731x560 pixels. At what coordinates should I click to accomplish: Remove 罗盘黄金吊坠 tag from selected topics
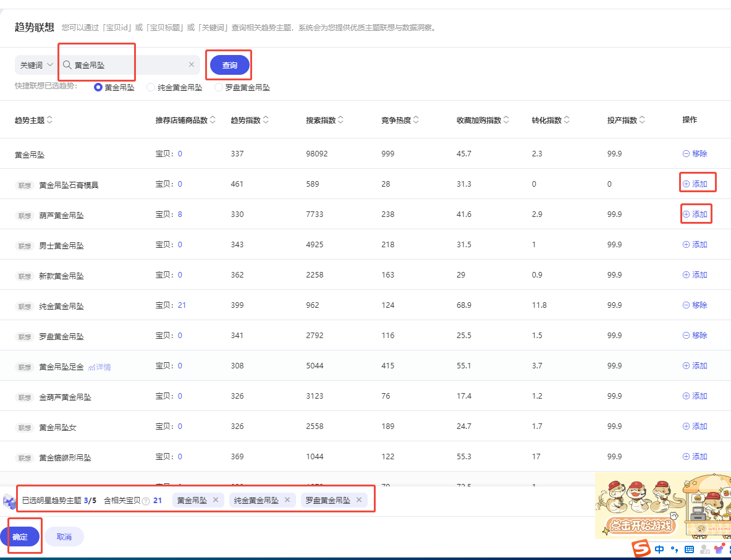[x=358, y=500]
